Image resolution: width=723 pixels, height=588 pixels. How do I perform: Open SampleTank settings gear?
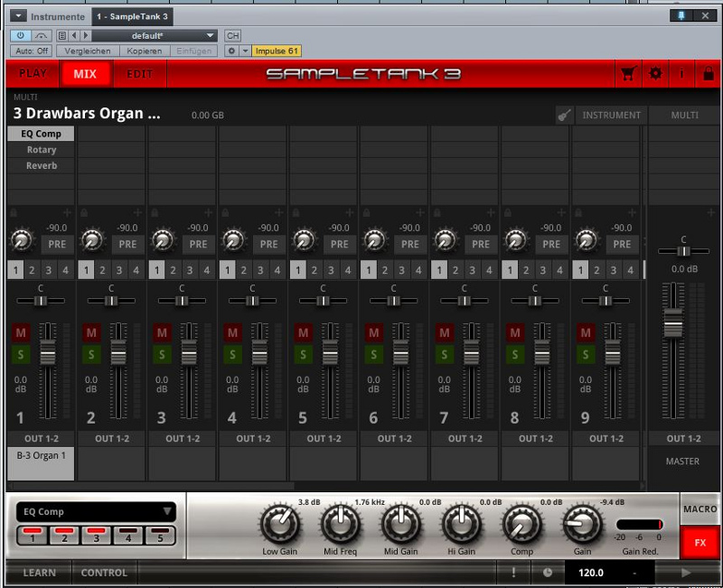pos(654,74)
